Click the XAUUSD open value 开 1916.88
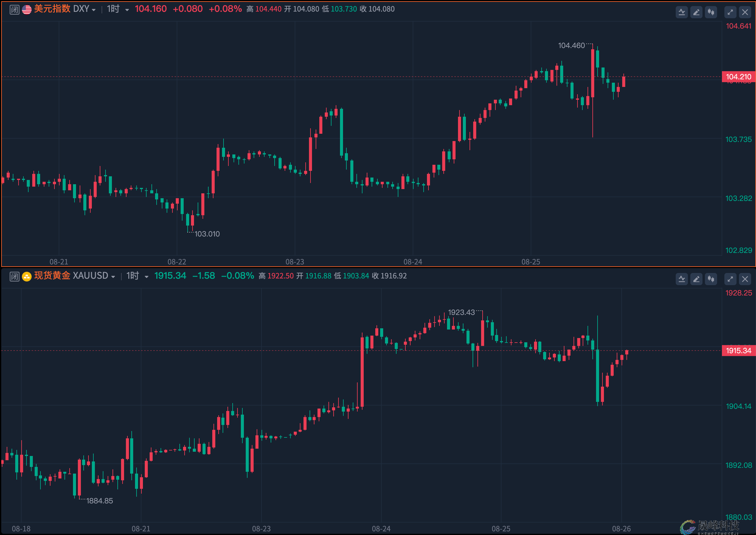 click(x=314, y=276)
